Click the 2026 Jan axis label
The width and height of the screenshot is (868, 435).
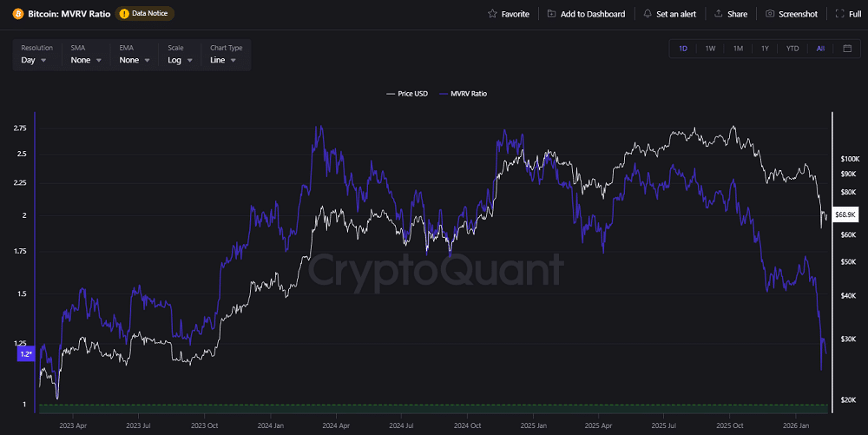[x=795, y=425]
